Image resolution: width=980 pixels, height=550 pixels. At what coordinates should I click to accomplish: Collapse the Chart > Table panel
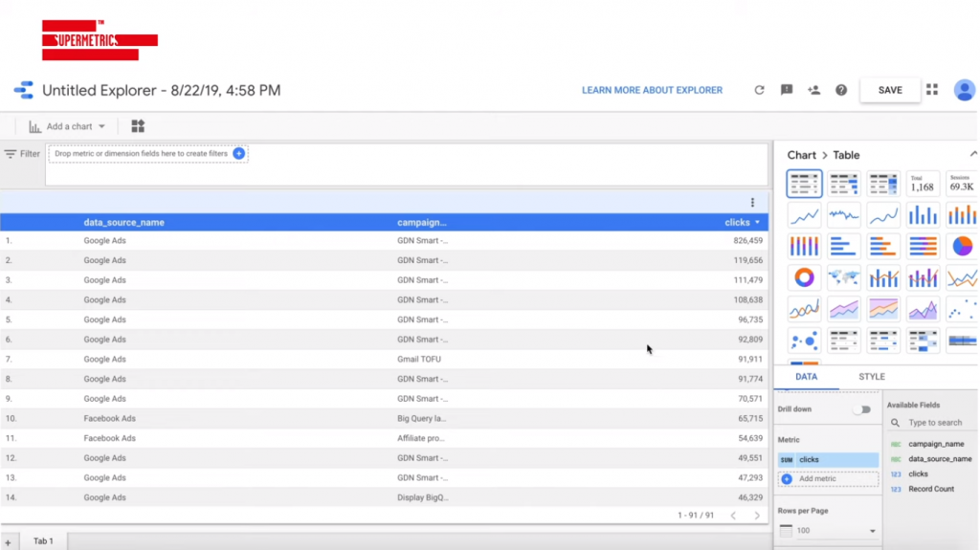(973, 154)
